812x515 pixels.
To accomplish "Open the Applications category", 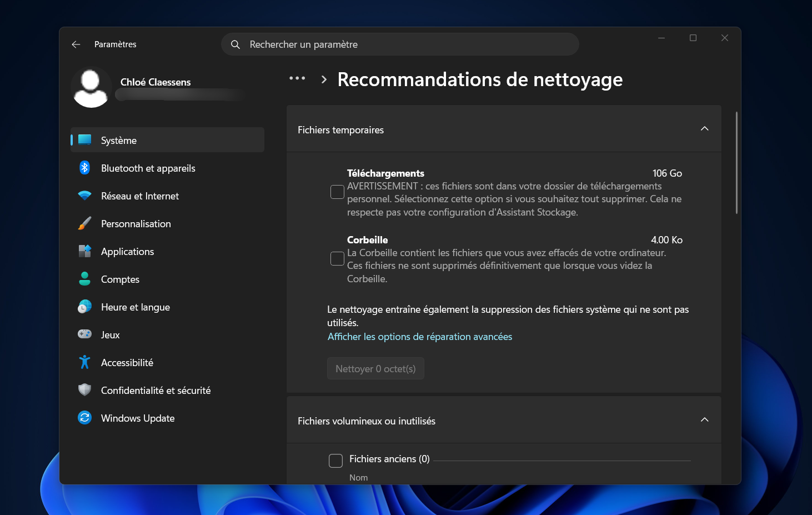I will (x=168, y=251).
